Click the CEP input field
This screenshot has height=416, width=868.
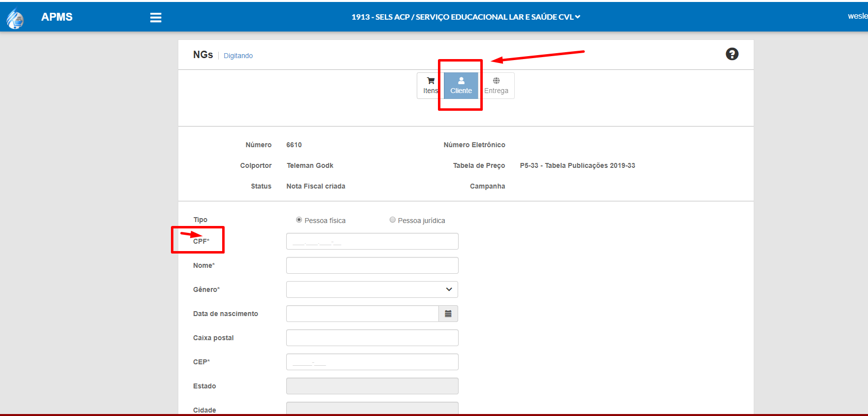tap(372, 362)
